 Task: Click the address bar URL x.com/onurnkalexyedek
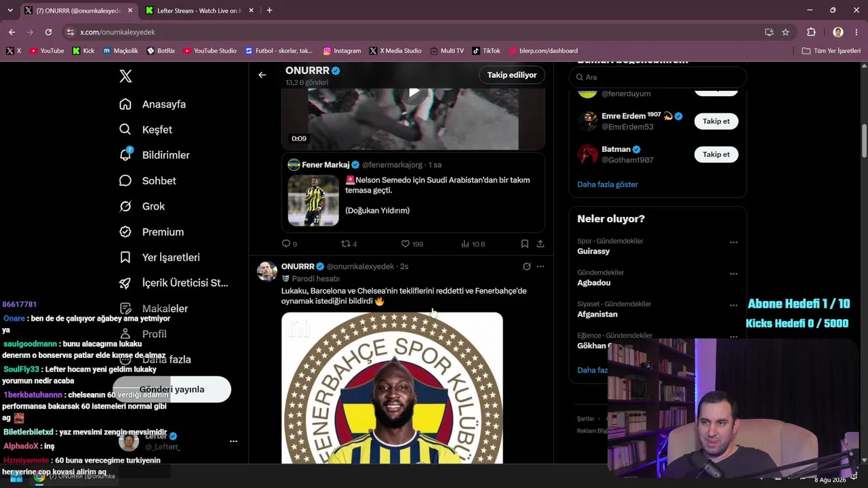117,32
